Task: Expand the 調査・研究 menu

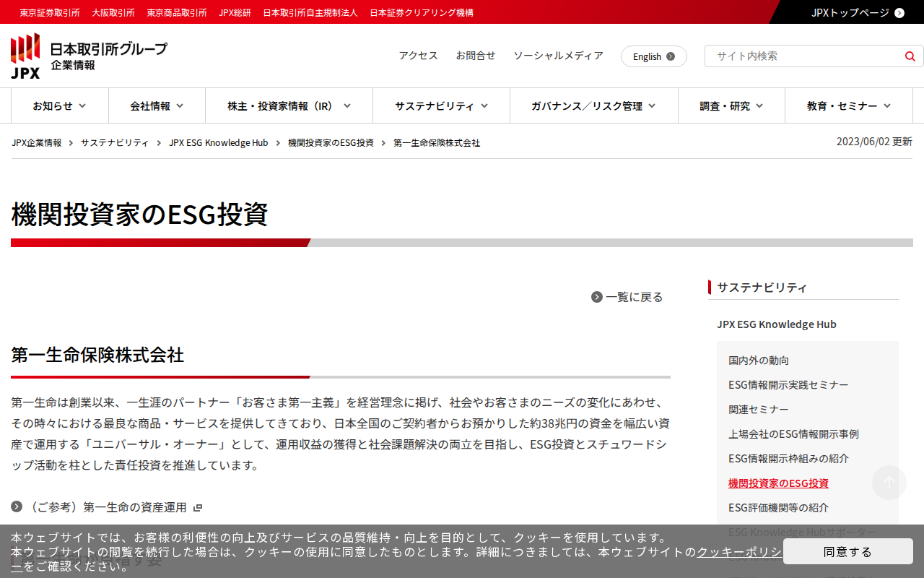Action: coord(731,106)
